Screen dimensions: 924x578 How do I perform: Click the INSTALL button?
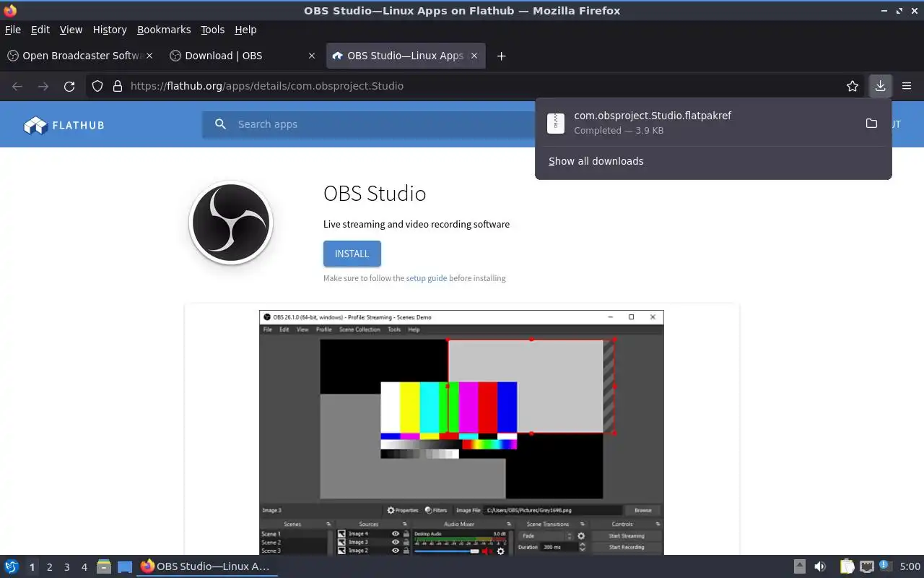[x=352, y=254]
